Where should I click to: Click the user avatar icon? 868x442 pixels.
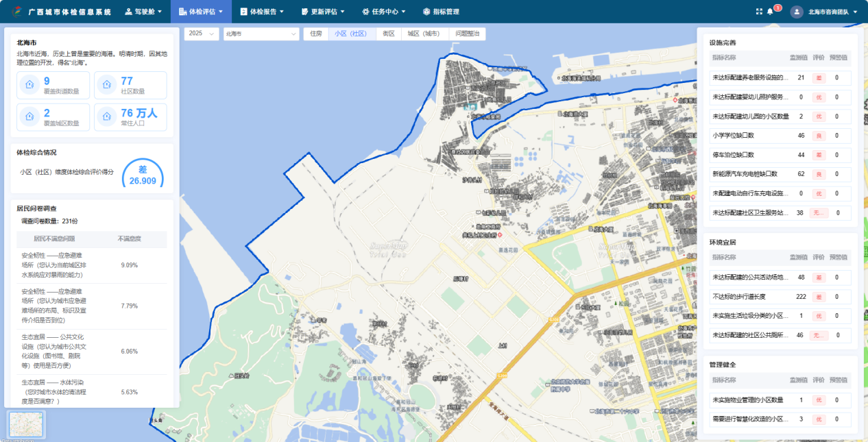pos(796,12)
